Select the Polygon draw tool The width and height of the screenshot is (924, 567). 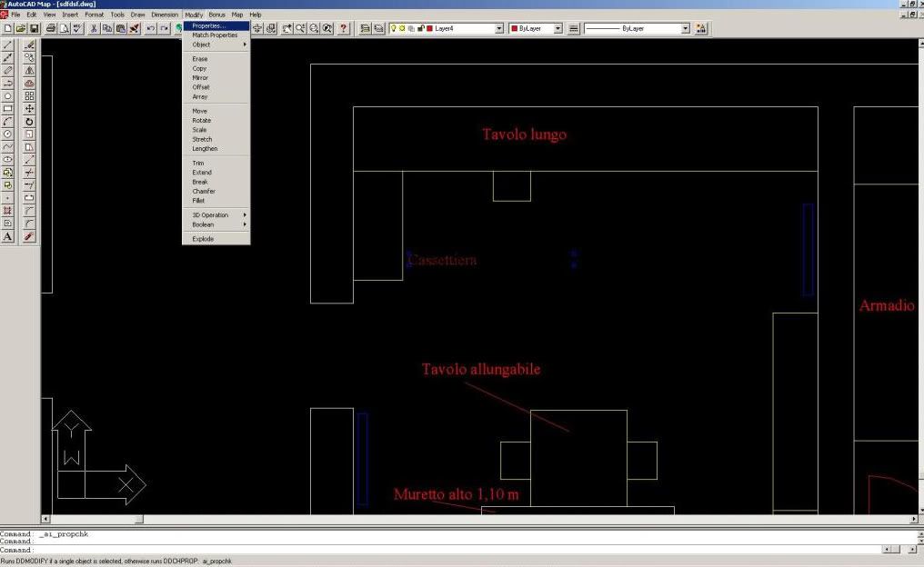7,96
